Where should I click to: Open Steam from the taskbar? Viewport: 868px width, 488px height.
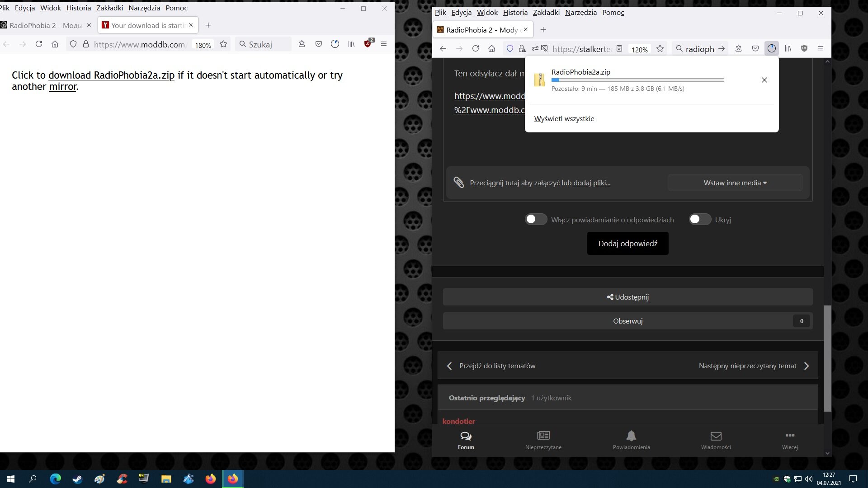tap(77, 479)
